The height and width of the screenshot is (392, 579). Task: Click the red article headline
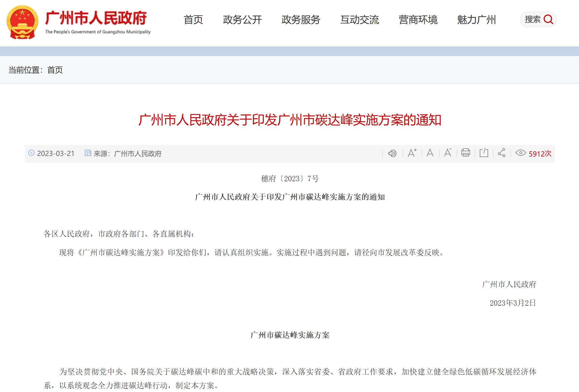click(290, 120)
